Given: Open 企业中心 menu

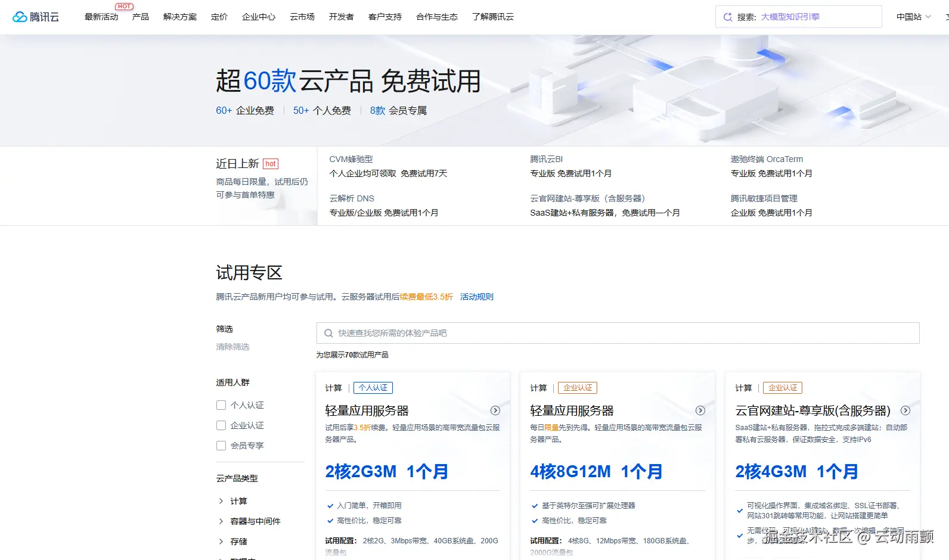Looking at the screenshot, I should 259,17.
